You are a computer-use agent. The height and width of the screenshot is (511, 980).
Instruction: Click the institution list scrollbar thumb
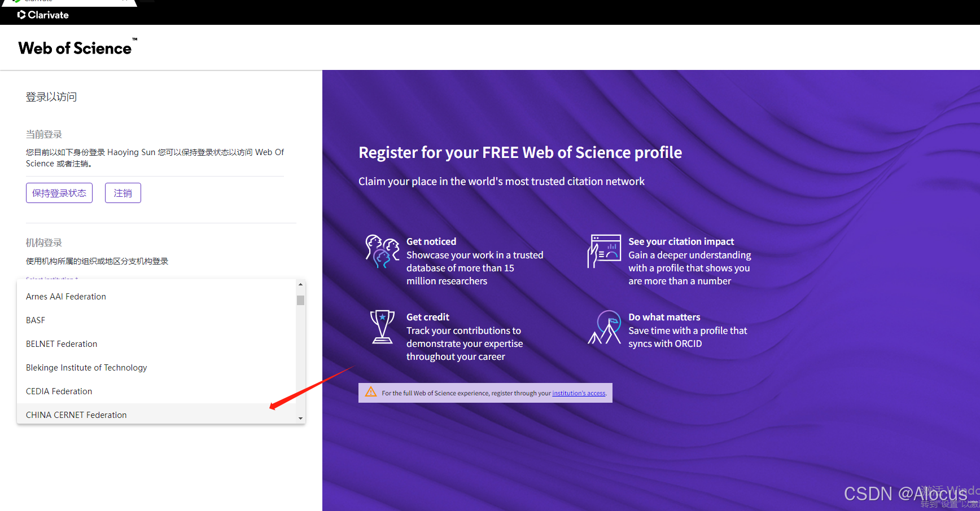click(x=300, y=300)
